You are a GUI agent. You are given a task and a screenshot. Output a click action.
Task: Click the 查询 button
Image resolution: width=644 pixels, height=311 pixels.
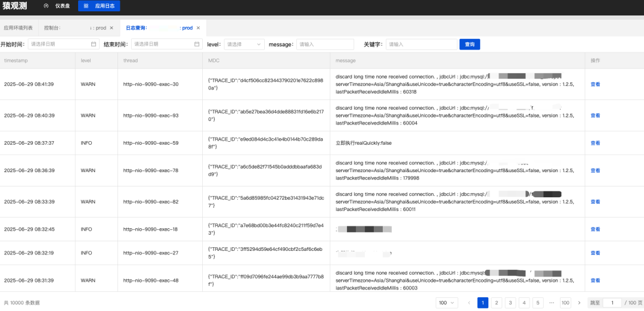469,44
